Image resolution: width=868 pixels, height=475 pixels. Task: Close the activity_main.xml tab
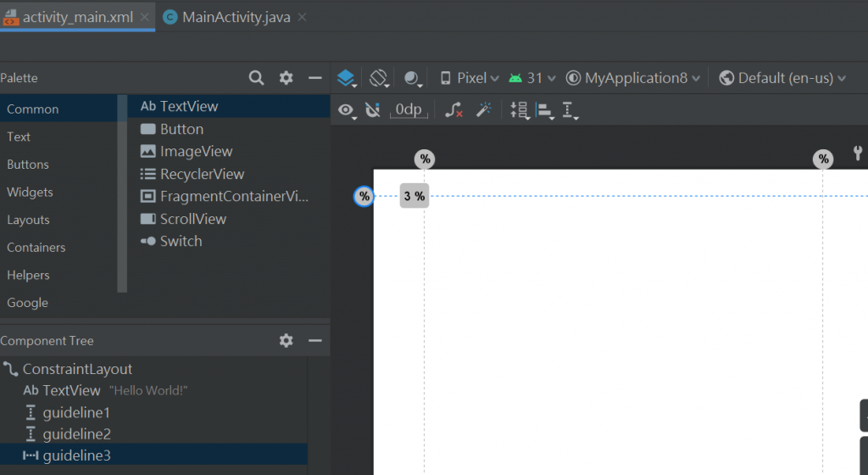[x=144, y=17]
